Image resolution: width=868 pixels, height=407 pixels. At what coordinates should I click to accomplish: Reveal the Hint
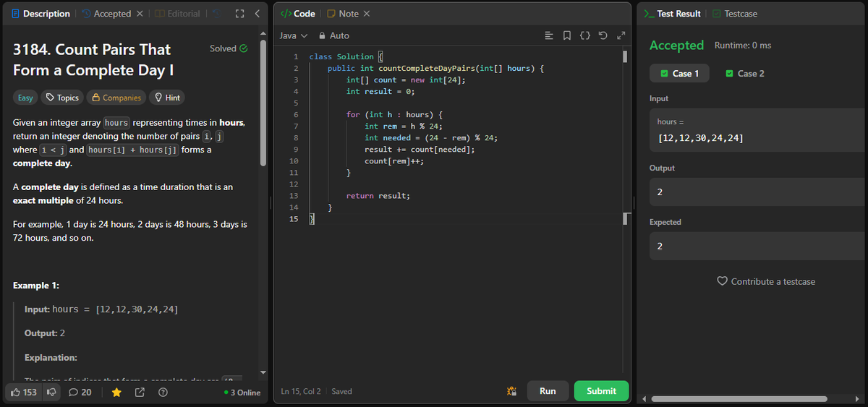166,98
